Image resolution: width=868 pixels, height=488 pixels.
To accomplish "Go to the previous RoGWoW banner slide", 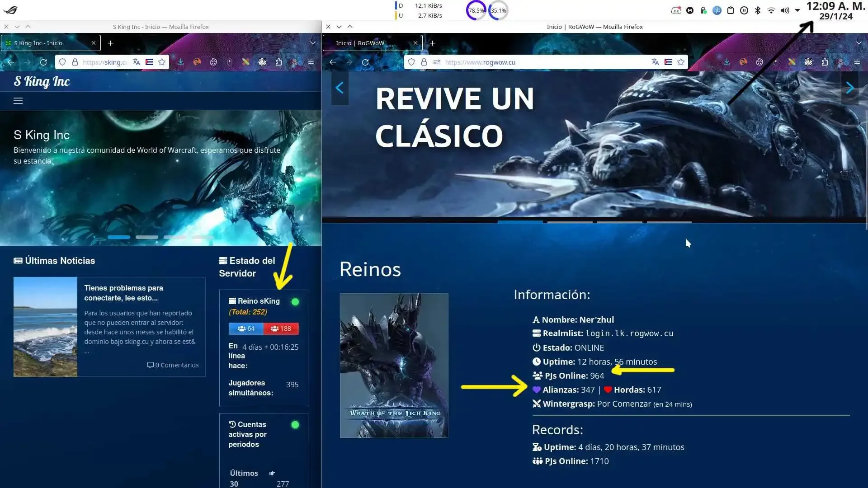I will point(340,88).
